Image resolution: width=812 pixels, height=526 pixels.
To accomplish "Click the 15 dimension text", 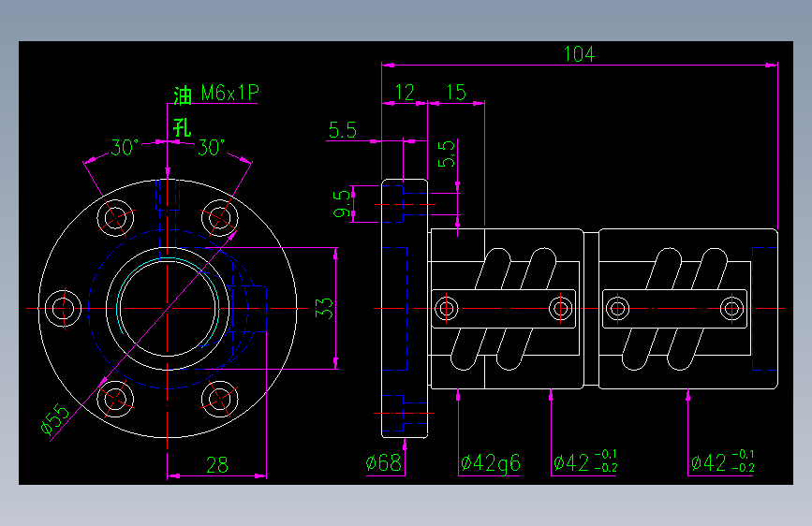I will [x=456, y=92].
